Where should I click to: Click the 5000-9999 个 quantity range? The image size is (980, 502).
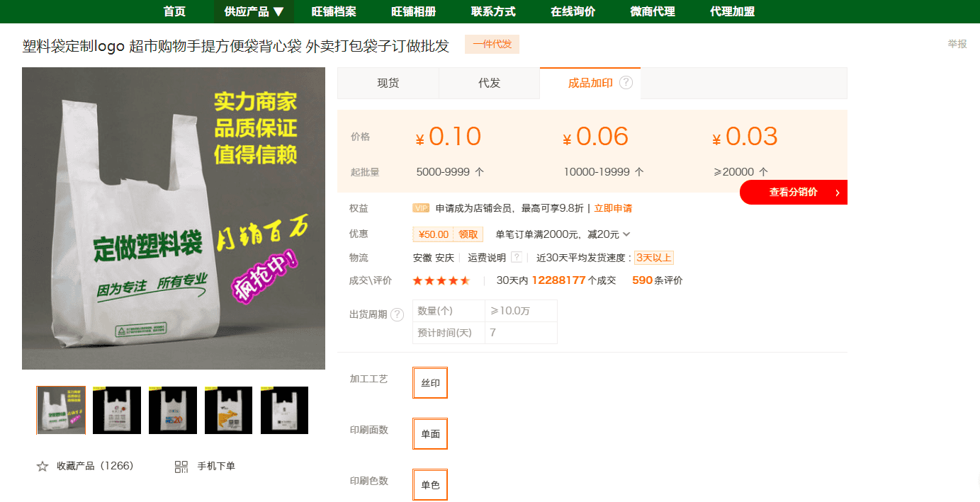[451, 172]
